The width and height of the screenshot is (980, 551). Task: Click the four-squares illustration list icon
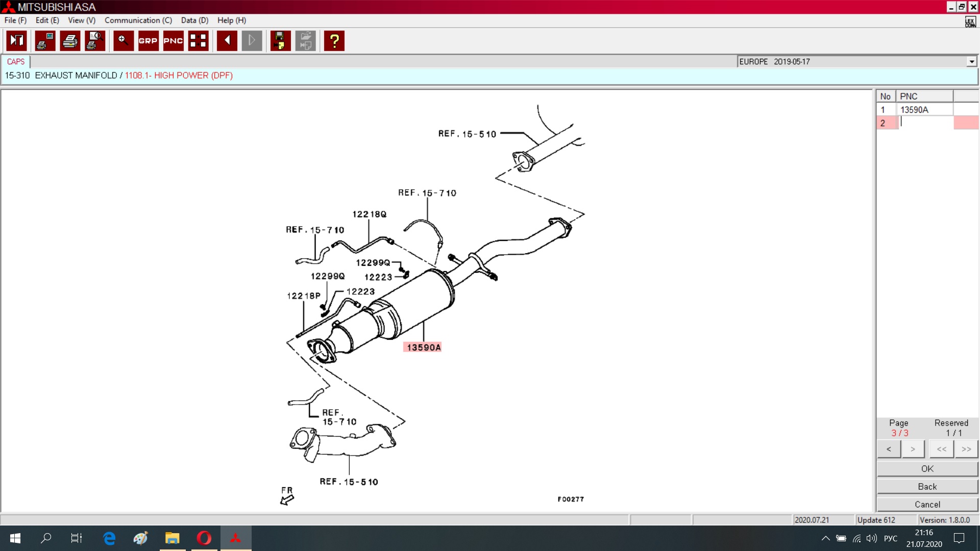[198, 41]
